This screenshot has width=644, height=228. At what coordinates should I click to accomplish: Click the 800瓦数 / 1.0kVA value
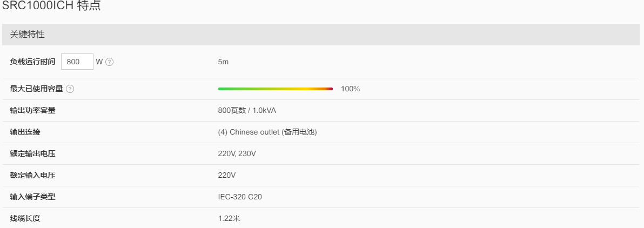click(x=247, y=111)
